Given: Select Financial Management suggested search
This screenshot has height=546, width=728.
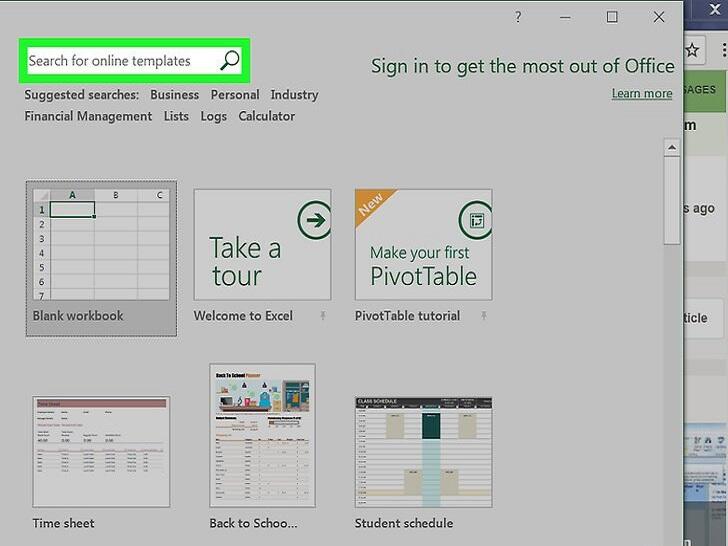Looking at the screenshot, I should (x=88, y=116).
